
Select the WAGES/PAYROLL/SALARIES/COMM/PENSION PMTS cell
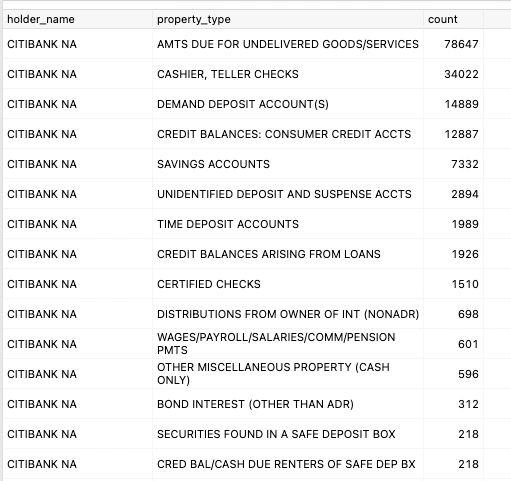point(288,344)
